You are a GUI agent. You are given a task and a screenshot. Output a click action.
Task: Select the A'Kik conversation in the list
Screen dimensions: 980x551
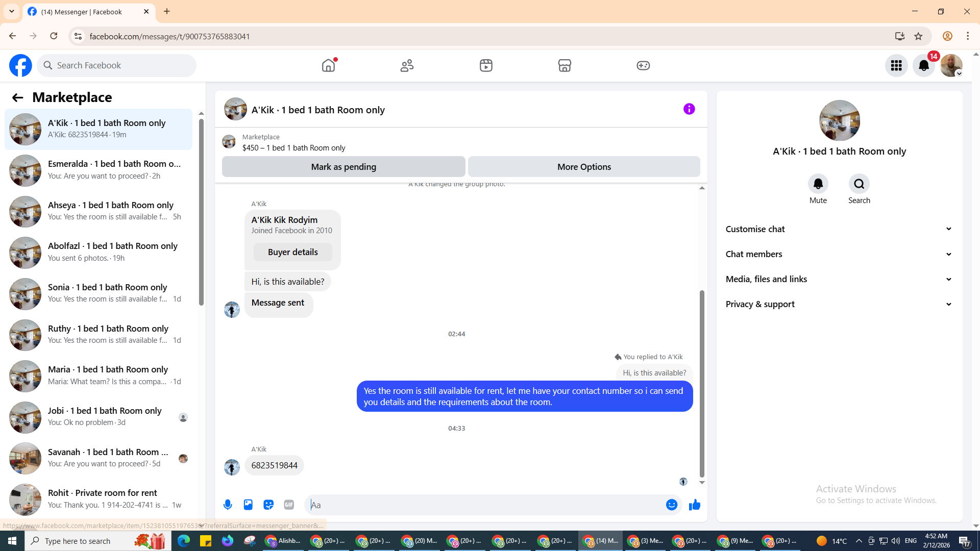coord(99,129)
